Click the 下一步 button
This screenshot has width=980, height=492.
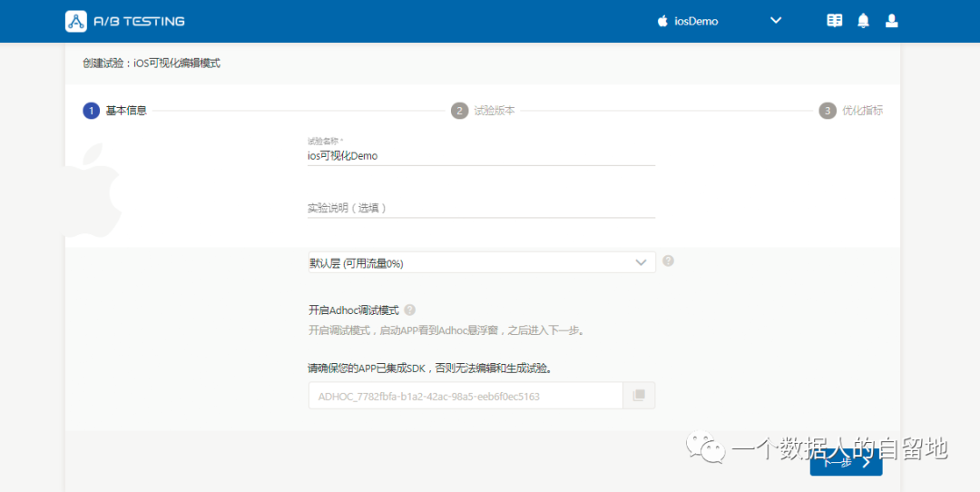tap(846, 462)
